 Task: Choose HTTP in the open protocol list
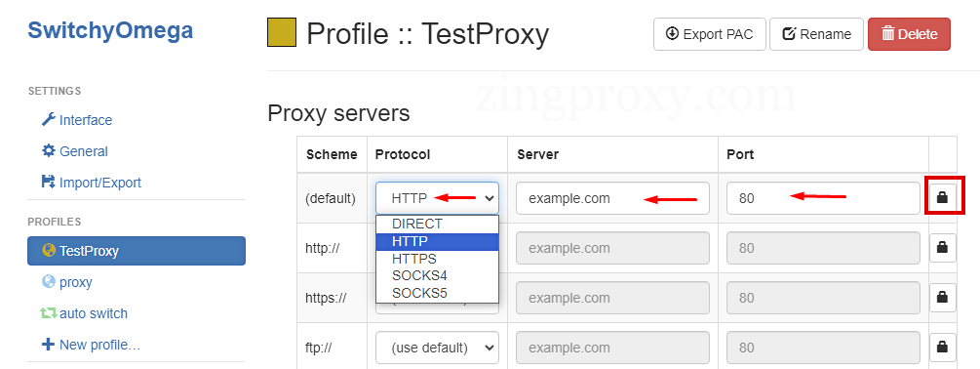[437, 241]
